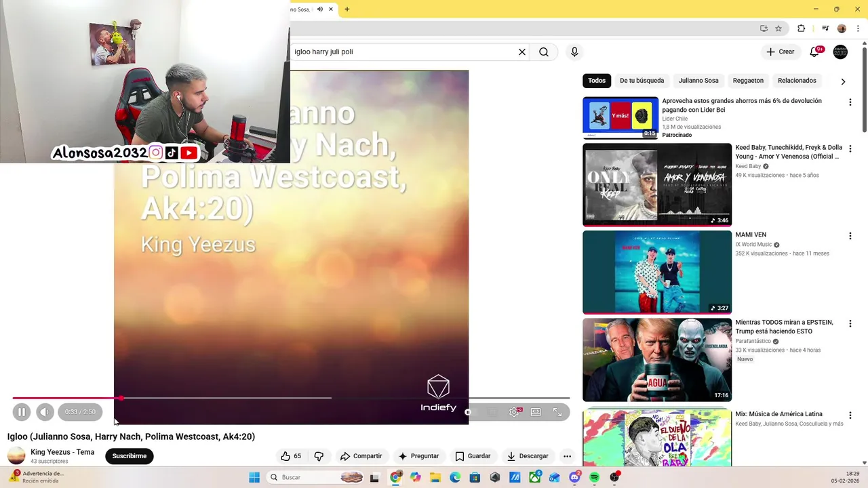Open Microsoft Store from the taskbar

[475, 477]
